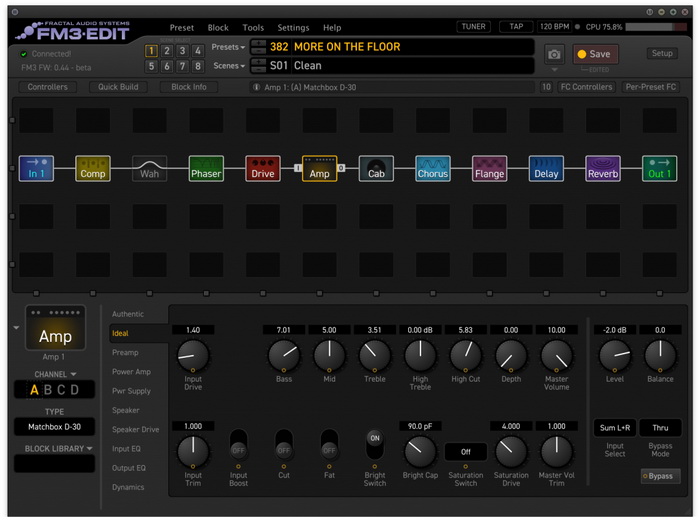
Task: Open Controllers
Action: 47,87
